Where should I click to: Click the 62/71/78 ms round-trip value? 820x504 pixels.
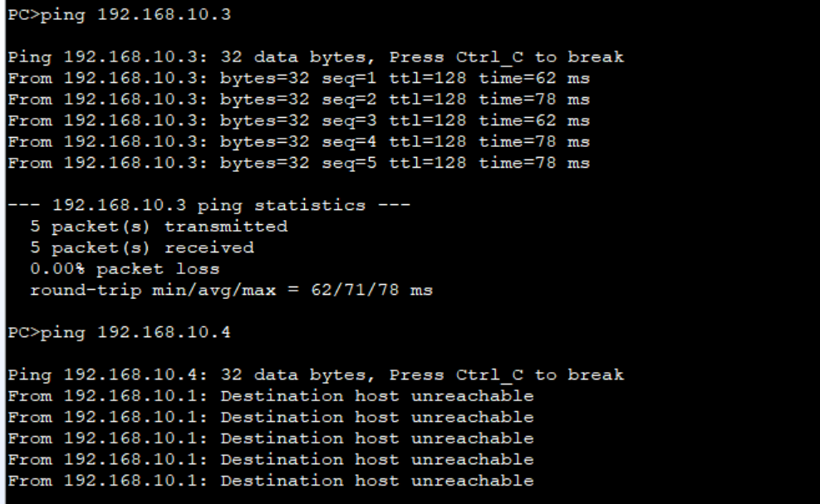(372, 290)
